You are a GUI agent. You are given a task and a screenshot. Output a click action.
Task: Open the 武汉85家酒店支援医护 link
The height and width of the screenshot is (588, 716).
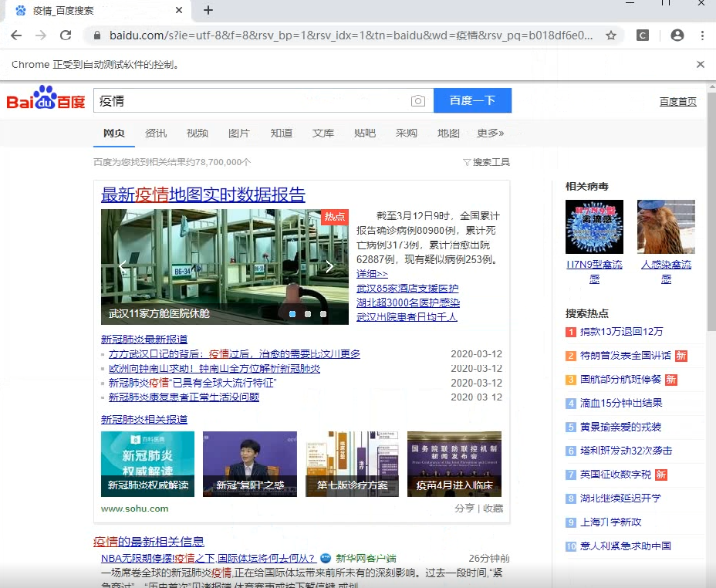pyautogui.click(x=407, y=289)
